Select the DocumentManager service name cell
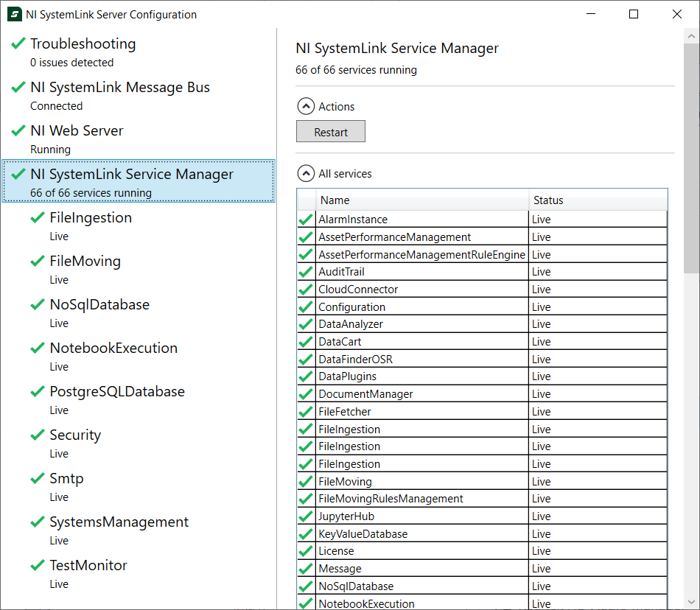Image resolution: width=700 pixels, height=610 pixels. [422, 394]
